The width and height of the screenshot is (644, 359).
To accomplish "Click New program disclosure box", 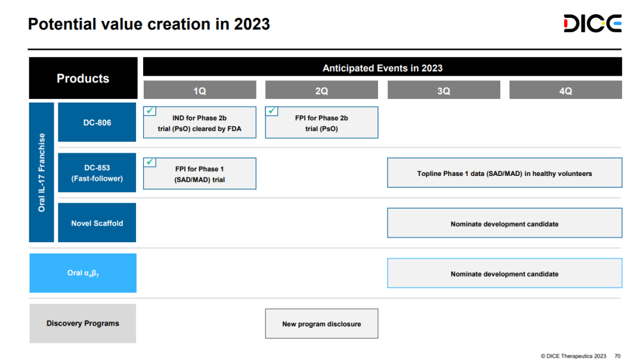I will pyautogui.click(x=321, y=324).
